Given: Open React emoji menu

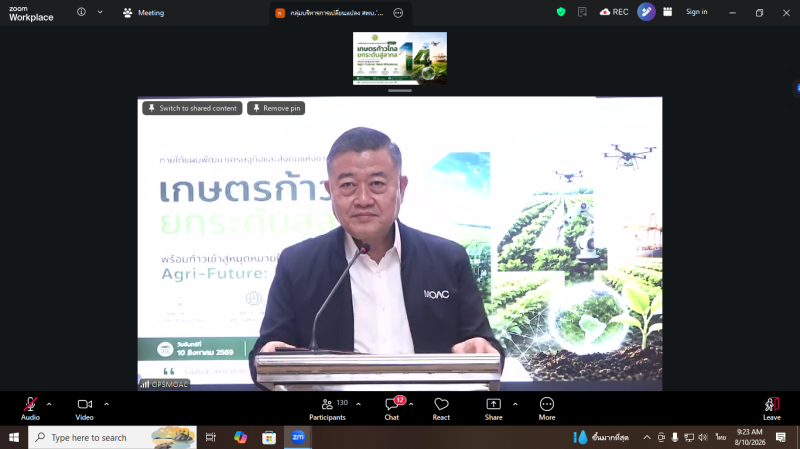Looking at the screenshot, I should (x=441, y=409).
